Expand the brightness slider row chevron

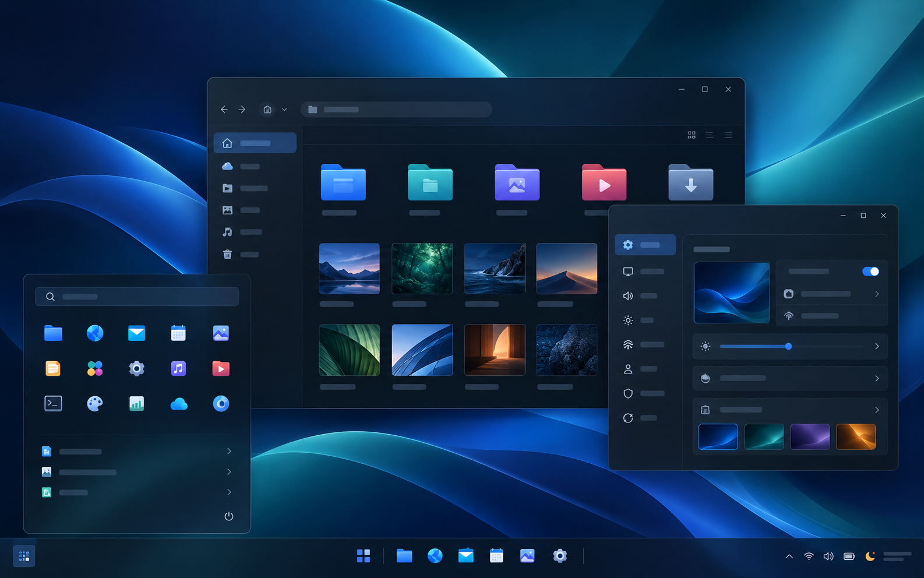[x=877, y=347]
